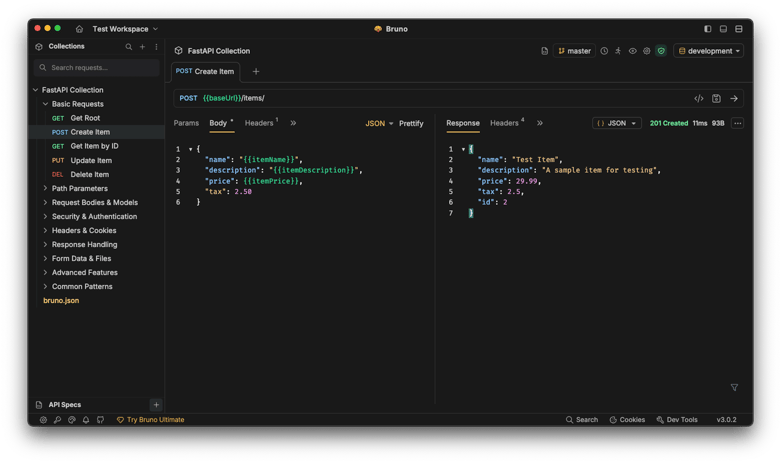Expand the Path Parameters folder

(x=45, y=188)
